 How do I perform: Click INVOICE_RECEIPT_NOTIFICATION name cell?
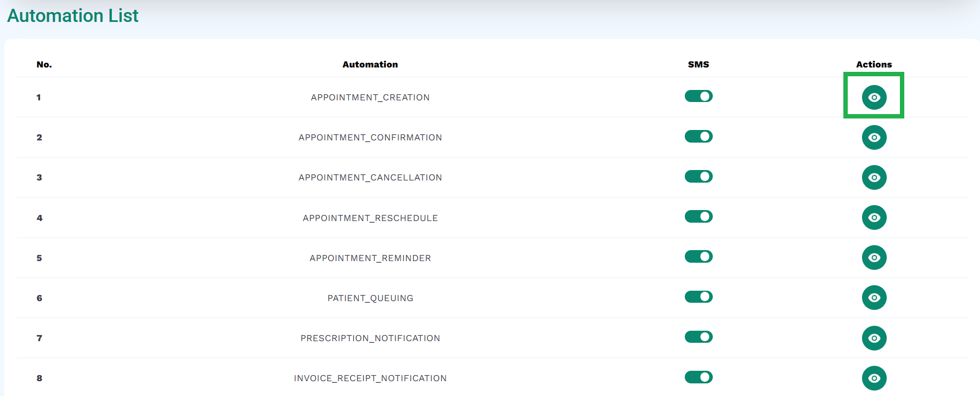pyautogui.click(x=370, y=378)
